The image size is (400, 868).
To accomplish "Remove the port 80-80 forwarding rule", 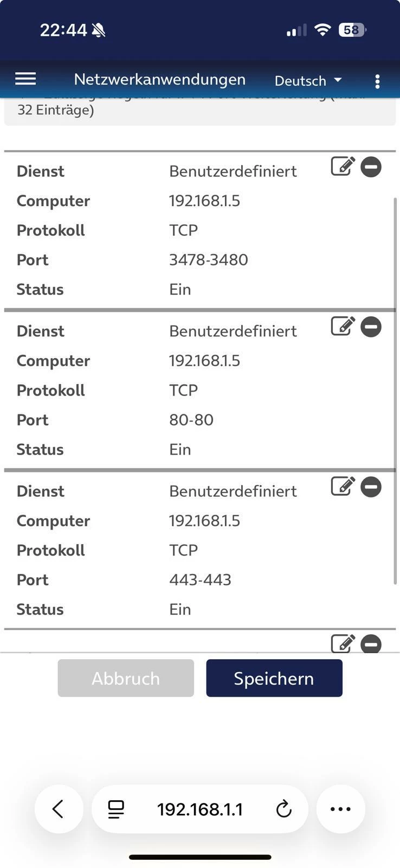I will pyautogui.click(x=371, y=327).
